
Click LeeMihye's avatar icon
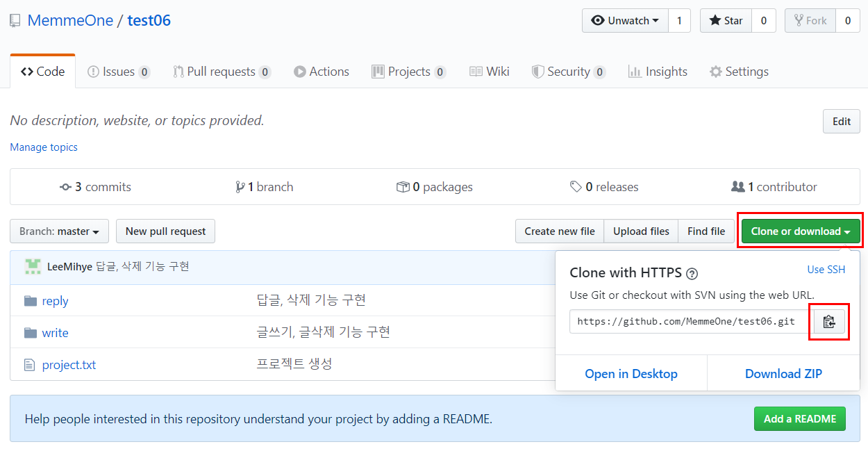click(x=33, y=267)
